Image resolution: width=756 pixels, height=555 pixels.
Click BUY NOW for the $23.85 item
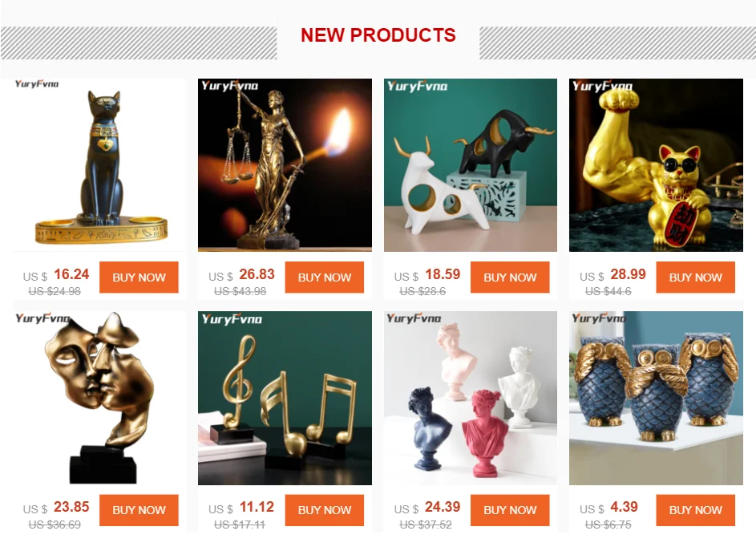point(139,509)
